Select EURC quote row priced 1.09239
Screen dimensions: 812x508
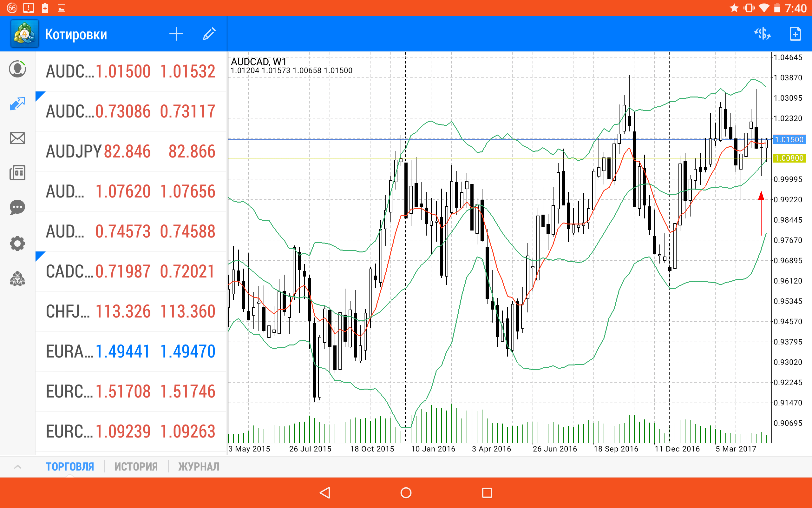tap(131, 431)
